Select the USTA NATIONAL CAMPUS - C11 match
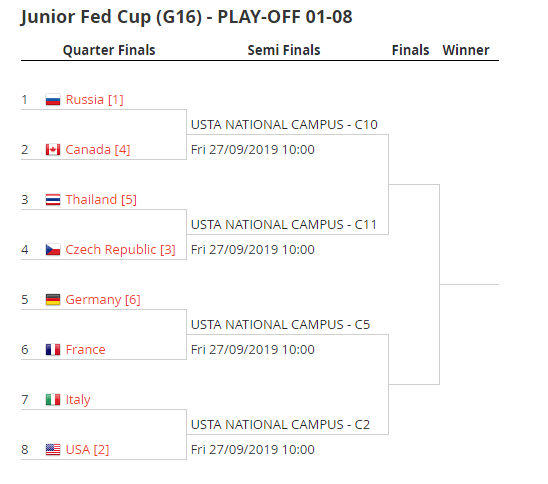 [x=284, y=225]
